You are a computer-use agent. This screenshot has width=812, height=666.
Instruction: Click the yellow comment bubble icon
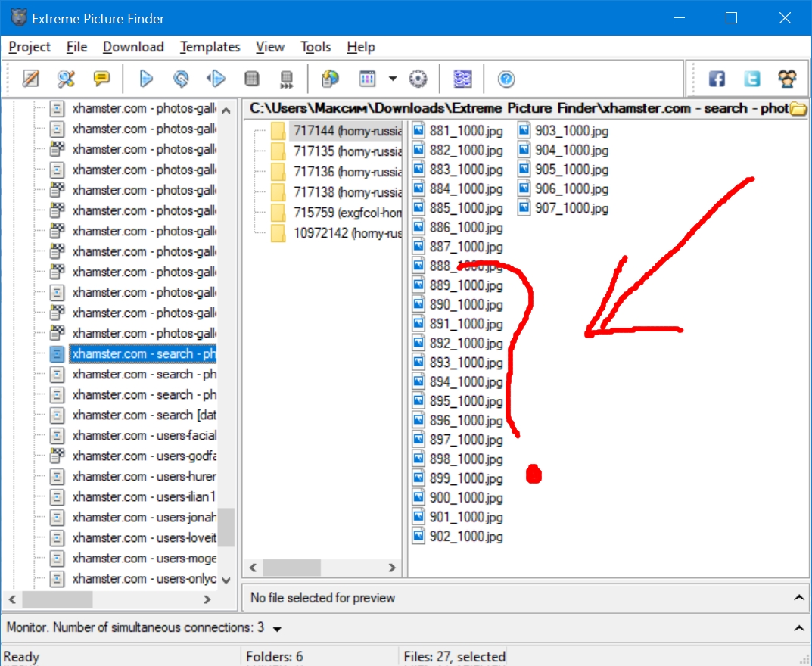click(101, 79)
